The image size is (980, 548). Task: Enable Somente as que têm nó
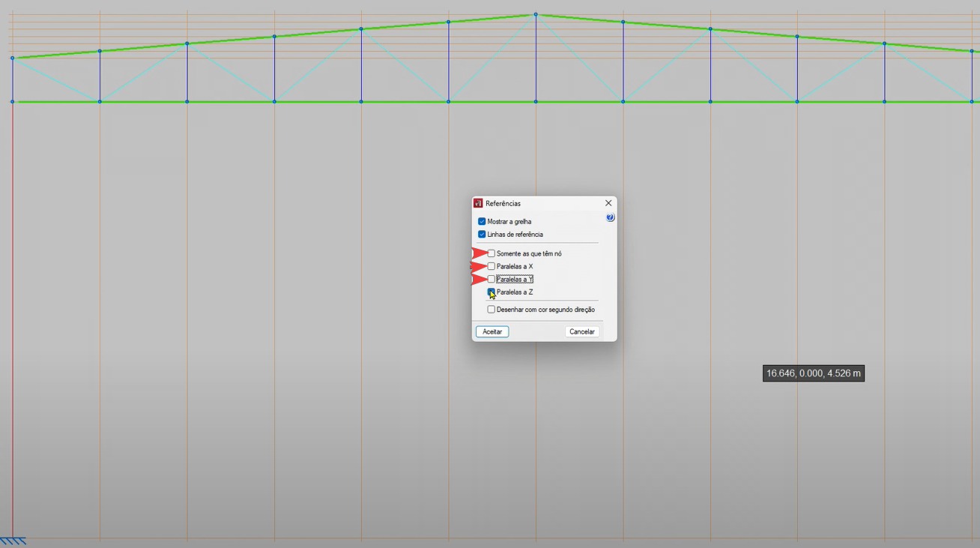coord(491,253)
